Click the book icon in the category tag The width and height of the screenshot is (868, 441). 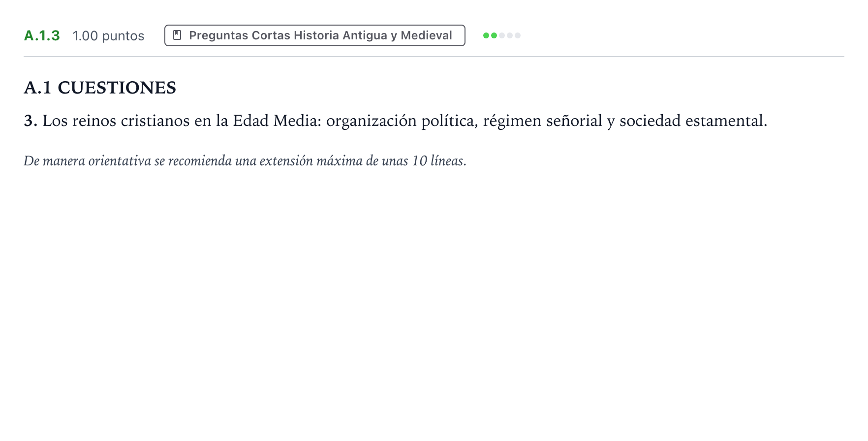(x=178, y=35)
